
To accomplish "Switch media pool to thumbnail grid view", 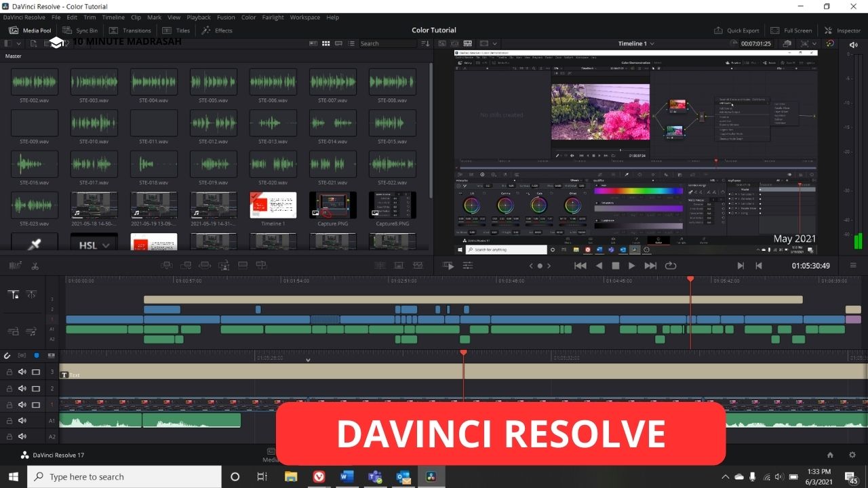I will (326, 43).
